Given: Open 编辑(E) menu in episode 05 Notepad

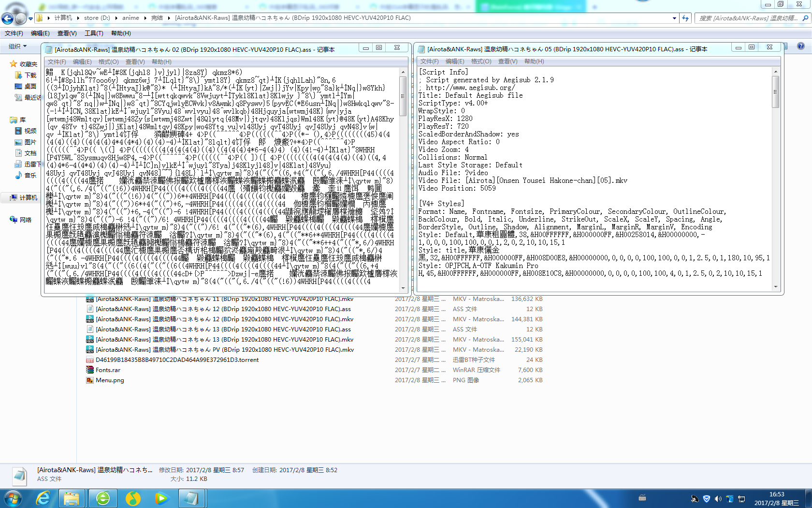Looking at the screenshot, I should [x=455, y=61].
